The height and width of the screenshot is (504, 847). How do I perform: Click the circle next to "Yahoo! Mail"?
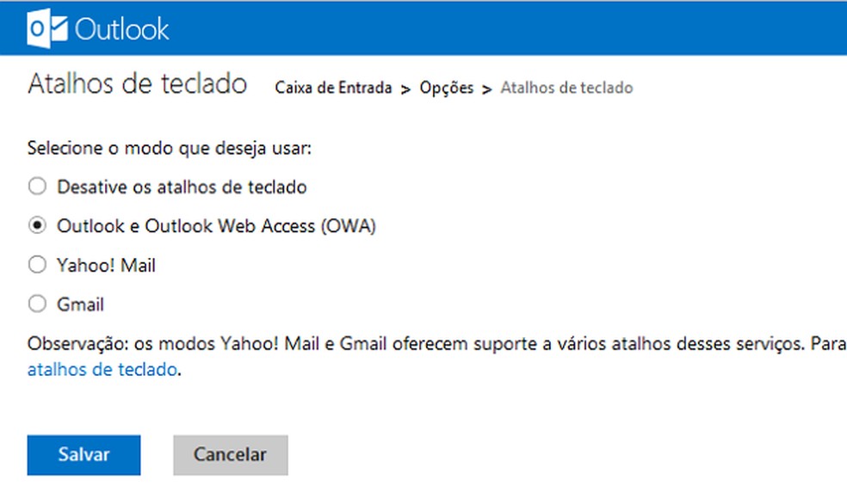pos(36,265)
